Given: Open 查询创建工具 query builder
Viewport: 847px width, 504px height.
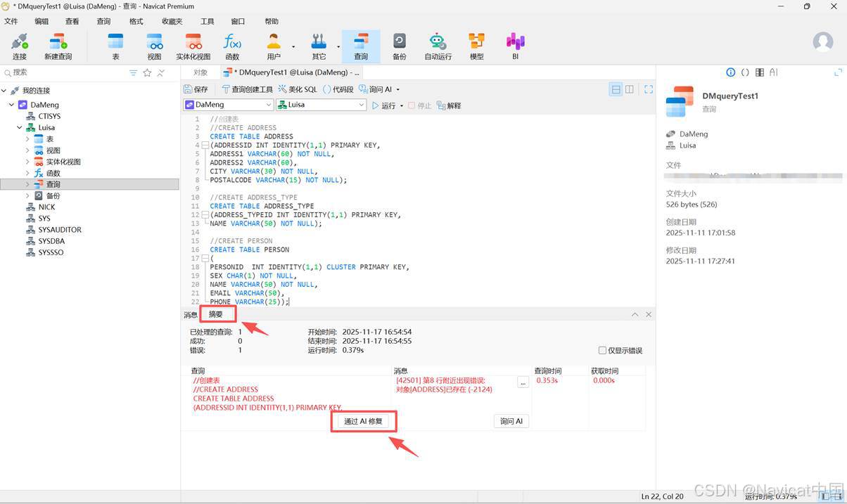Looking at the screenshot, I should click(247, 89).
